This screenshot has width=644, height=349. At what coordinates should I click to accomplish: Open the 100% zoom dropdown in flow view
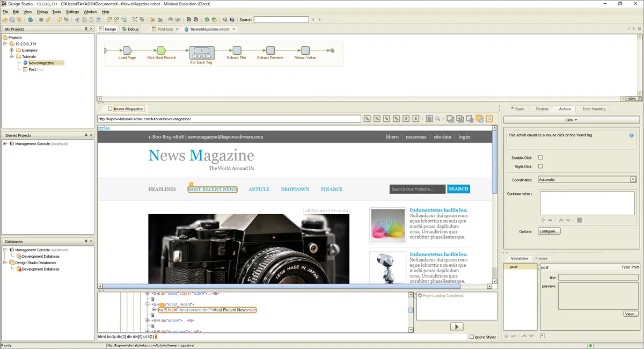(639, 99)
